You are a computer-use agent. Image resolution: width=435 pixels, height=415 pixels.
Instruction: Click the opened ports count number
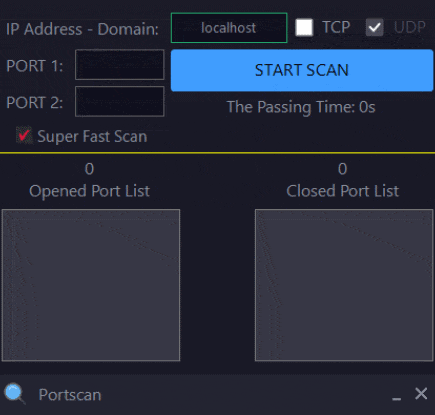89,169
